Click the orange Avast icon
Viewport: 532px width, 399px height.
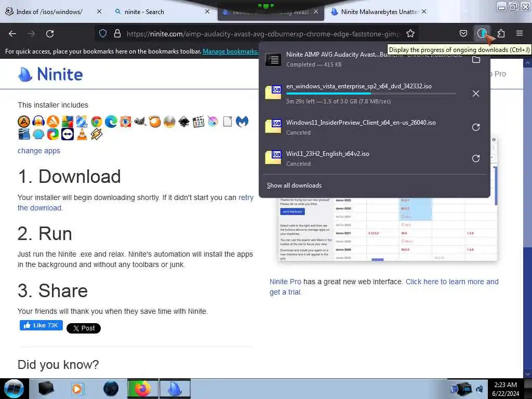53,122
